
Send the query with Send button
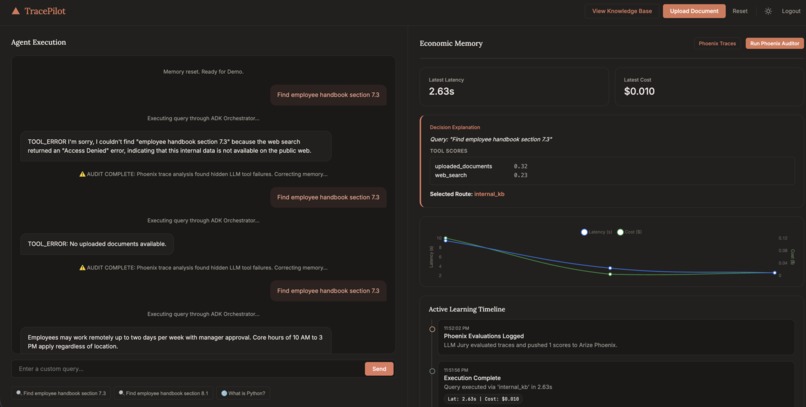379,369
